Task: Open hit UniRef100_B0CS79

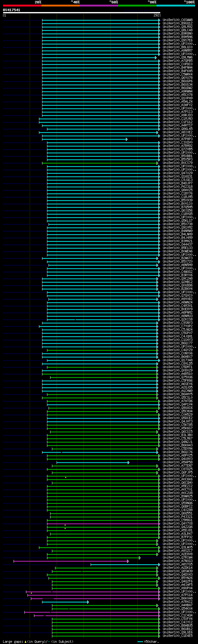Action: pos(178,163)
